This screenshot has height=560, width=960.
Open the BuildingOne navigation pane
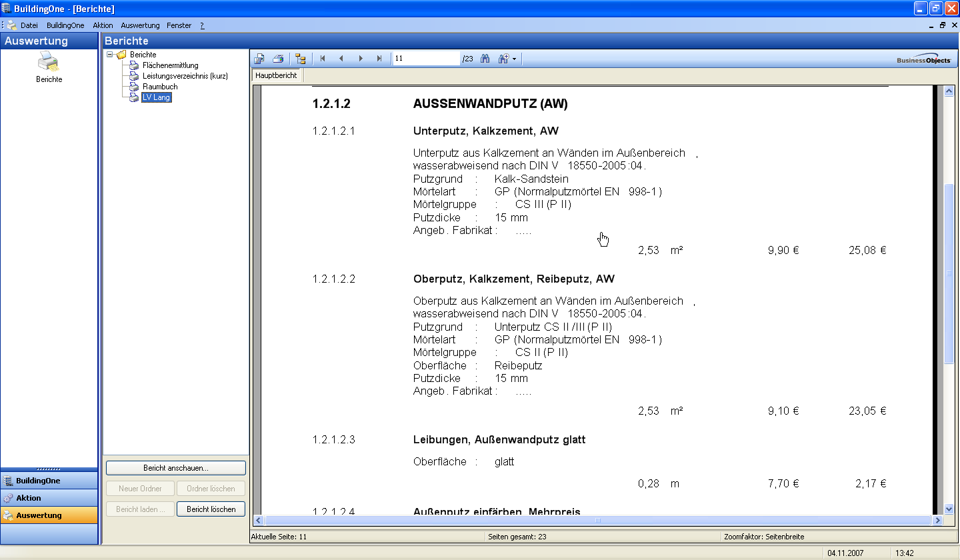click(x=49, y=481)
